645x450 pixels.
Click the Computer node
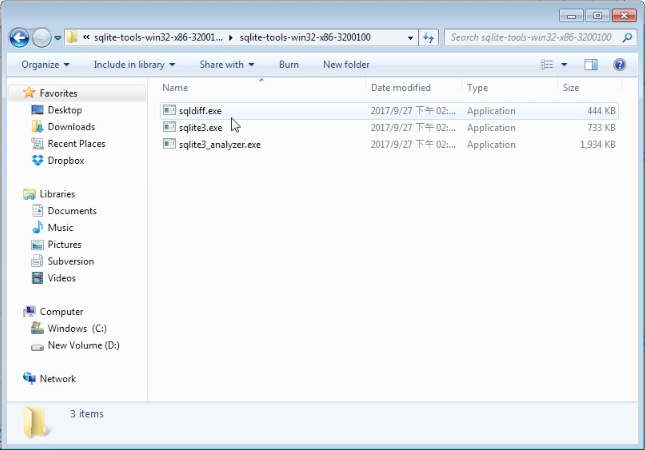[61, 311]
